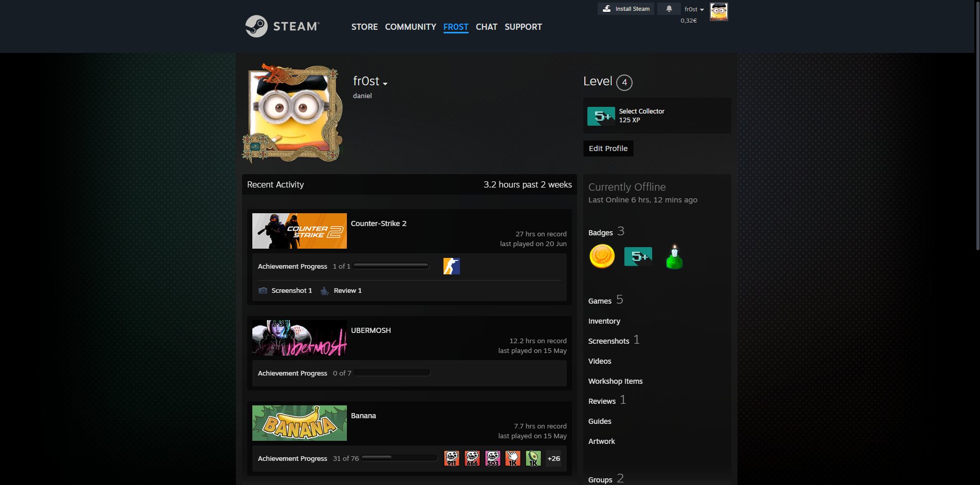Open the Banana 911 achievement icon
The width and height of the screenshot is (980, 485).
click(x=452, y=458)
